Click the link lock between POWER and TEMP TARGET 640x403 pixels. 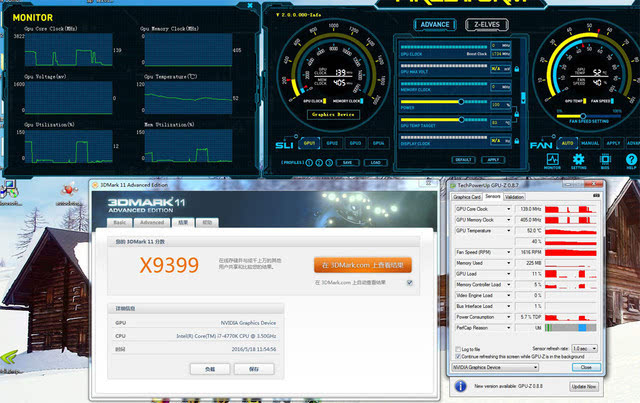517,114
